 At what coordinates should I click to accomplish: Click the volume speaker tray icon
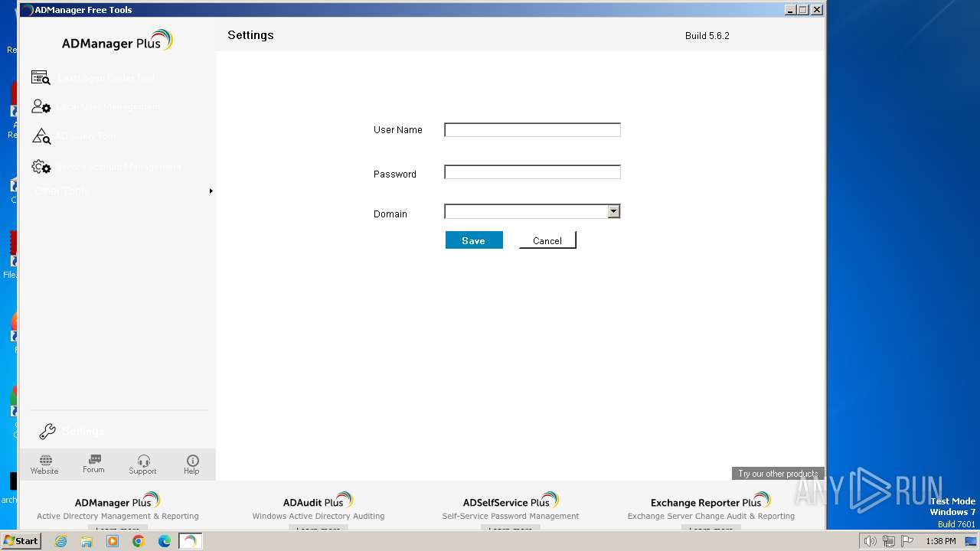(871, 541)
